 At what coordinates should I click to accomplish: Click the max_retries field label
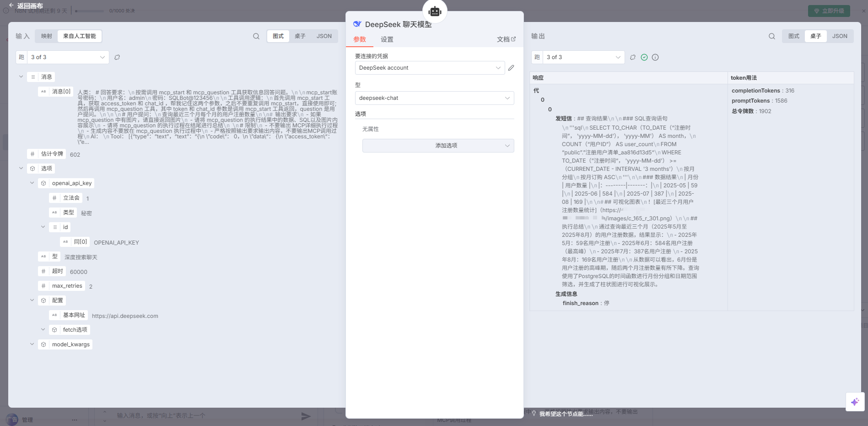[x=67, y=286]
